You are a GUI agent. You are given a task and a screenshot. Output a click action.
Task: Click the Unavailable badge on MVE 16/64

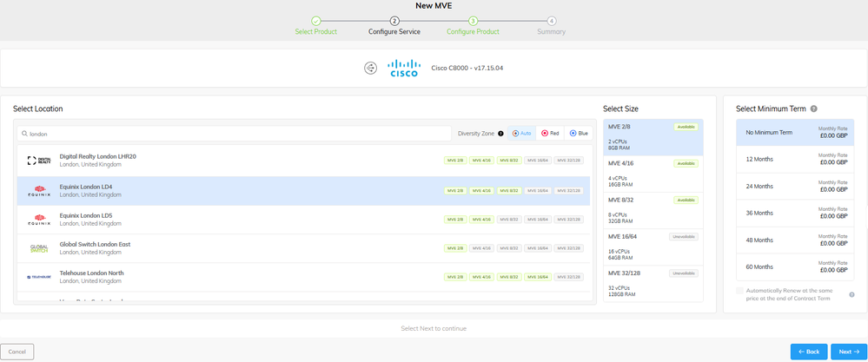click(684, 236)
